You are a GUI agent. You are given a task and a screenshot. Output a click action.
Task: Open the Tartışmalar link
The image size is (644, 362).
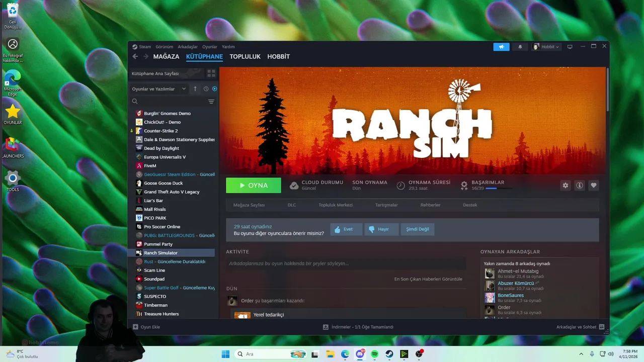point(386,205)
